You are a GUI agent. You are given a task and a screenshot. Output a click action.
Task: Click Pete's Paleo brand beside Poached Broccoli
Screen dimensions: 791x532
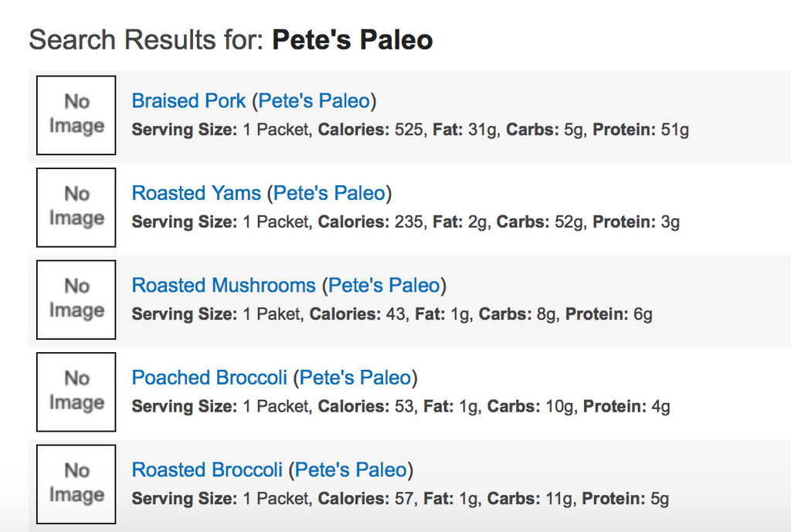pyautogui.click(x=355, y=378)
